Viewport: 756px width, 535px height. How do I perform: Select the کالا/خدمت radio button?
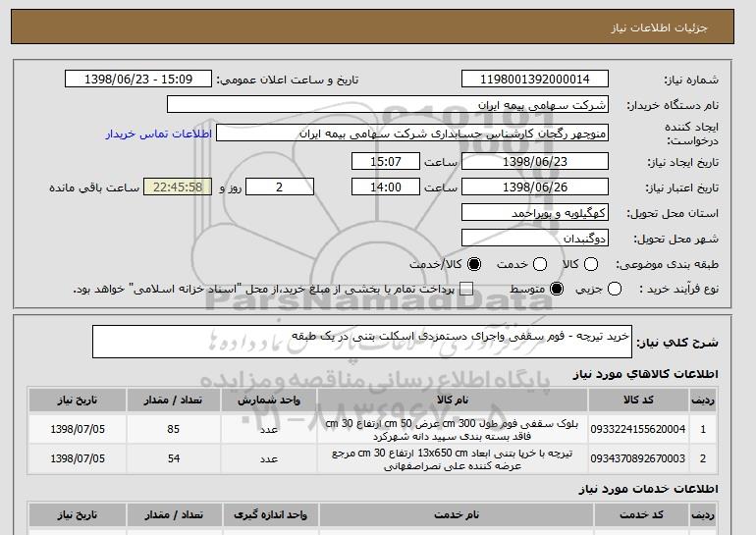[474, 264]
